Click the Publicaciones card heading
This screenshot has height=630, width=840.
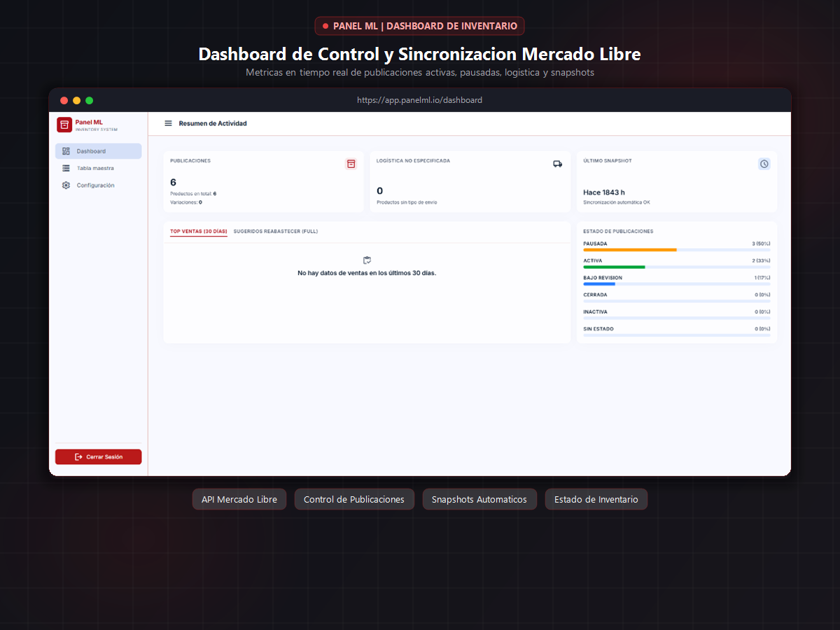190,161
